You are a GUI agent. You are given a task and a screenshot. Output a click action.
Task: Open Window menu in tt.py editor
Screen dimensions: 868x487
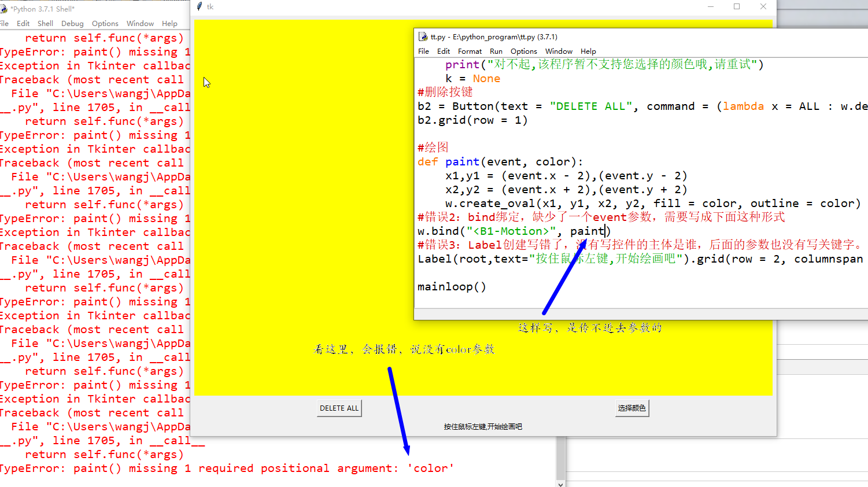(559, 51)
